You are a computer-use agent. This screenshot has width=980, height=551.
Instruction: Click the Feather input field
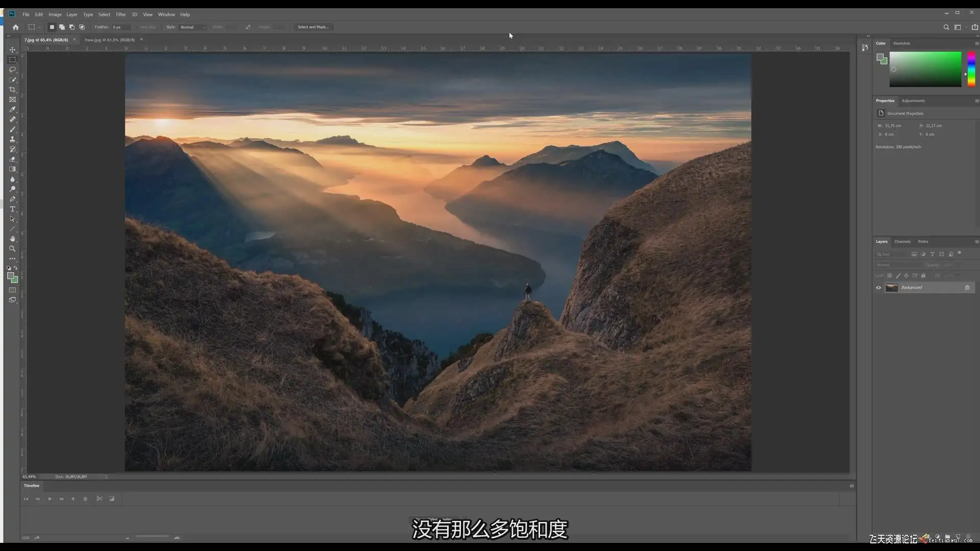120,27
